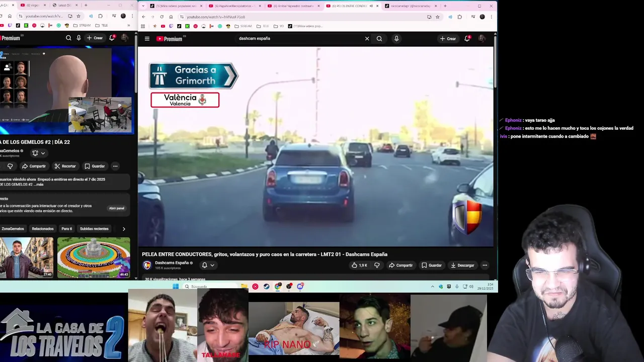This screenshot has height=362, width=644.
Task: Open tab search dropdown in right browser
Action: 144,6
